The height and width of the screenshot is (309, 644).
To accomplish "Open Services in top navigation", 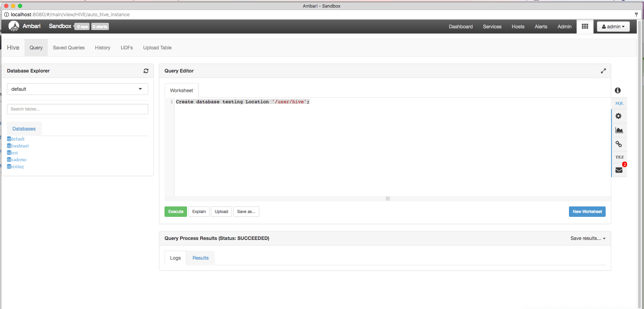I will click(492, 27).
